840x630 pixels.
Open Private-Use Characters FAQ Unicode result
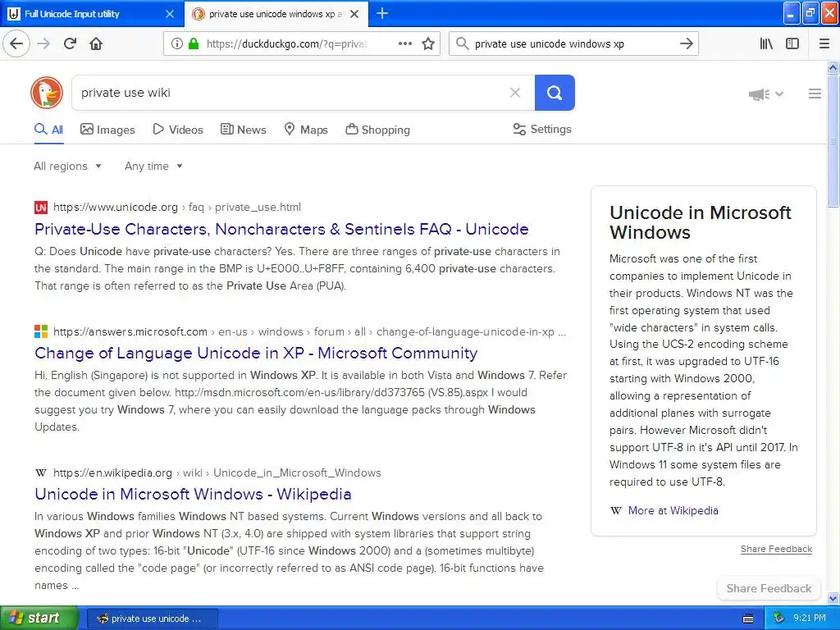282,230
